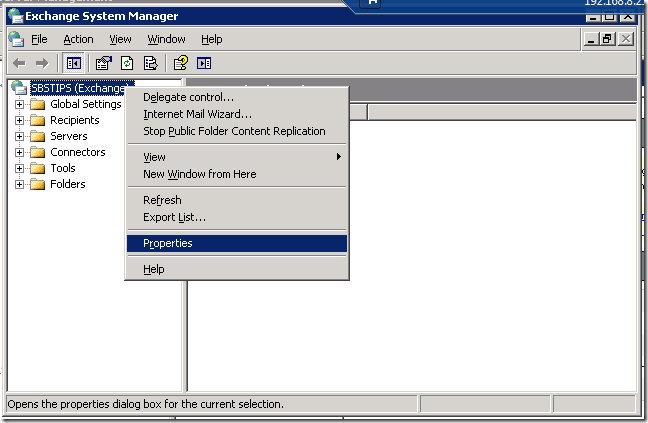Viewport: 648px width, 423px height.
Task: Click Stop Public Folder Content Replication
Action: 234,131
